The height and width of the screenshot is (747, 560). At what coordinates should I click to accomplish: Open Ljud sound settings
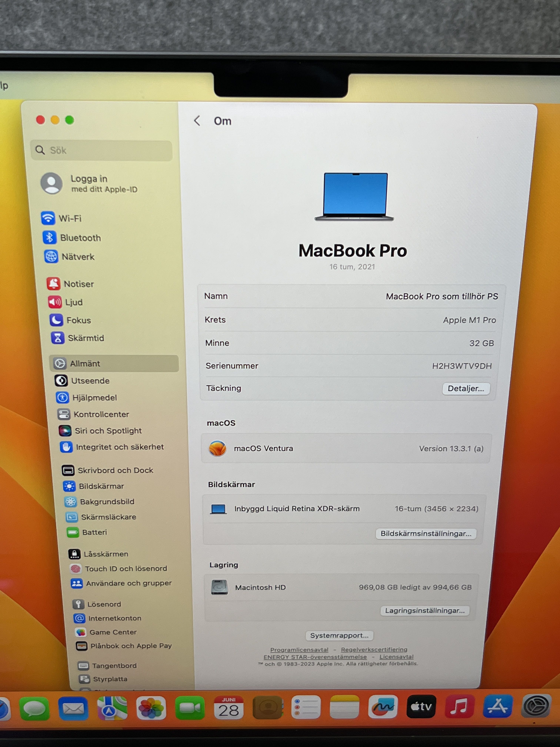74,302
